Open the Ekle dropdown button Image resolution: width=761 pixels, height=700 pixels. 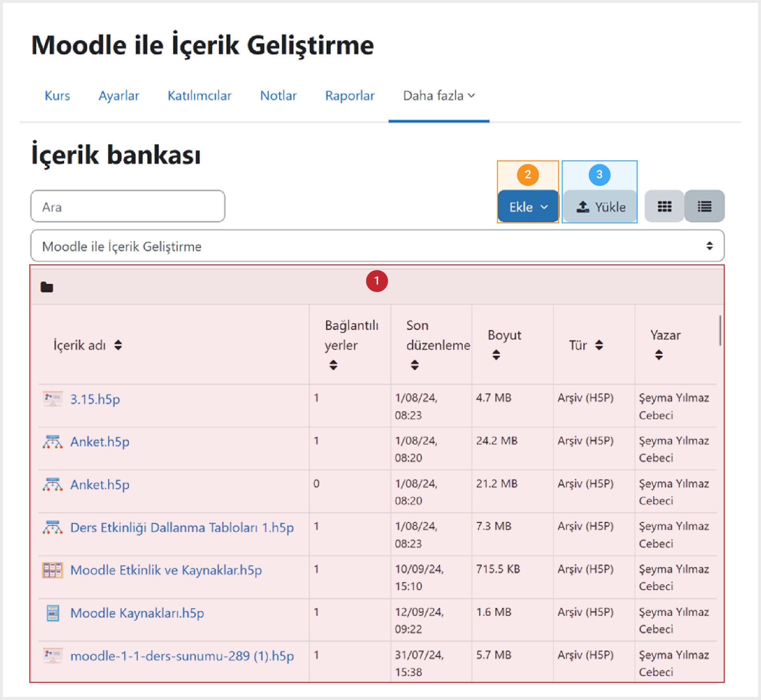point(528,207)
